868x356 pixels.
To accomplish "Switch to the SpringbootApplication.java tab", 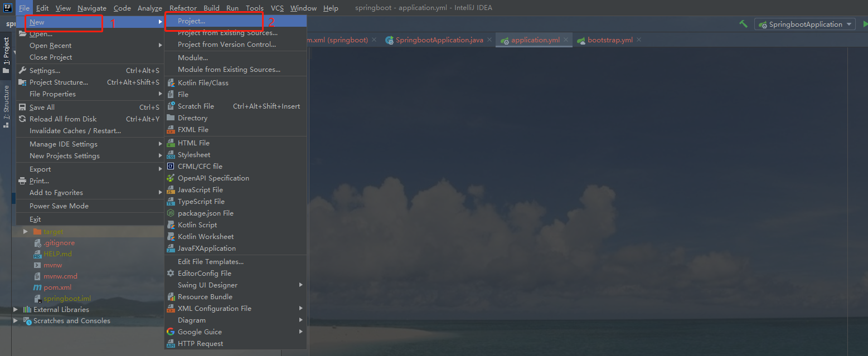I will (439, 40).
